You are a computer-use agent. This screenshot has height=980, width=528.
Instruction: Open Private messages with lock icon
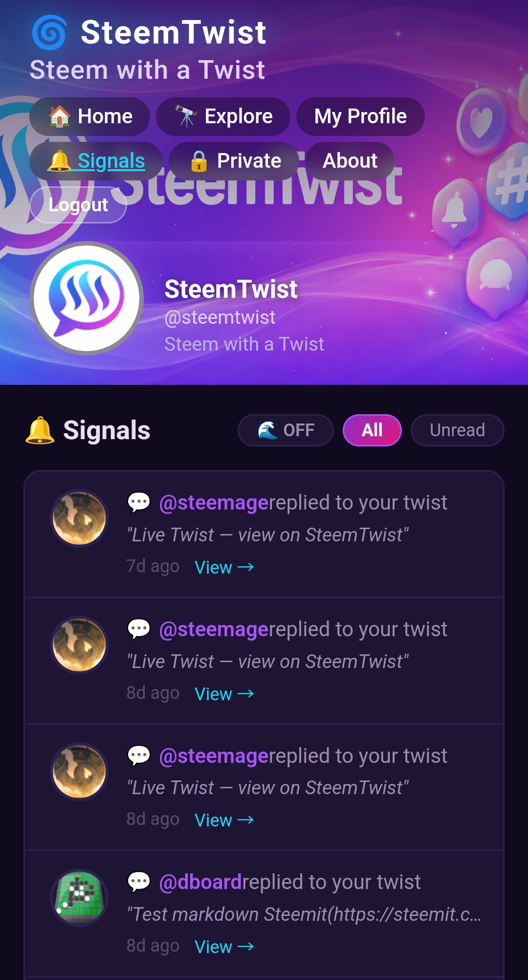pos(235,161)
